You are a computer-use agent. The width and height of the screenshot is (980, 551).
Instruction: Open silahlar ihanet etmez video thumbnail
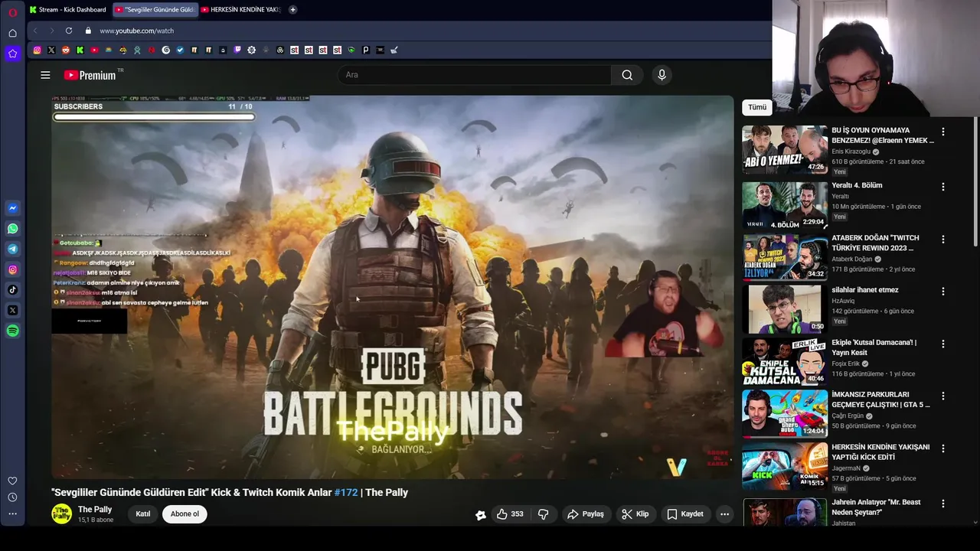click(x=785, y=309)
